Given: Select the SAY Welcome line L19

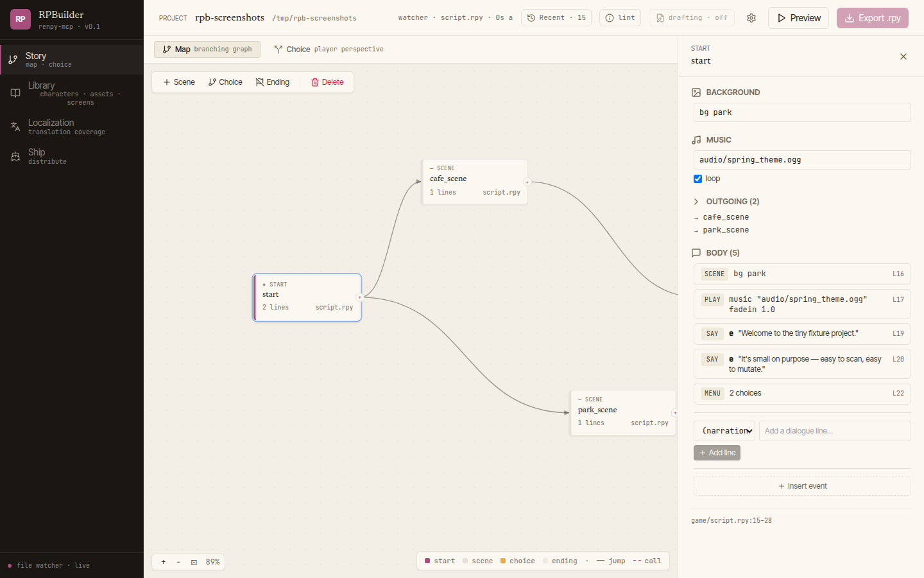Looking at the screenshot, I should coord(802,334).
